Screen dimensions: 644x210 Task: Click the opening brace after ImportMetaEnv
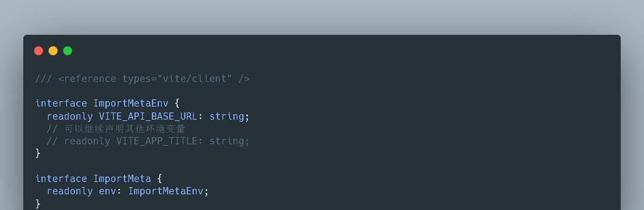(x=177, y=103)
